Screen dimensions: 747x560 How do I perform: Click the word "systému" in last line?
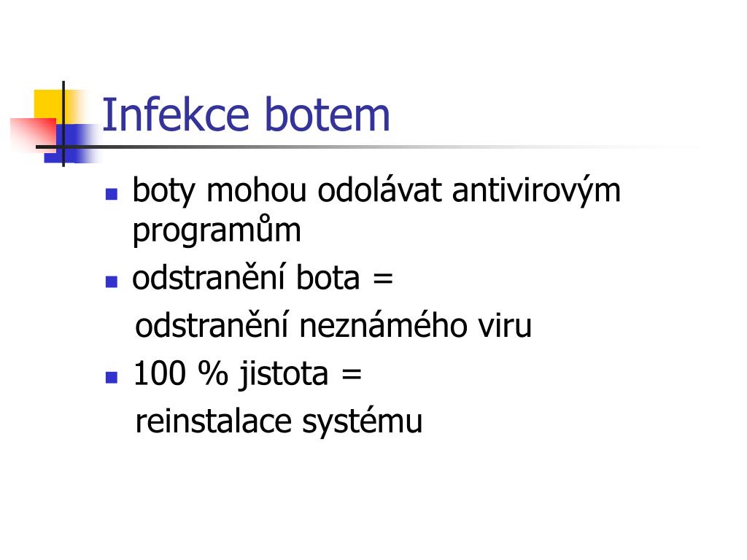click(x=363, y=423)
